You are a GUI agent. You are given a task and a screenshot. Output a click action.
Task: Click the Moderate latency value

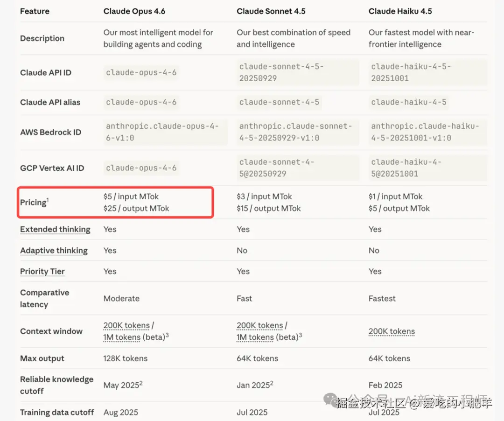pyautogui.click(x=121, y=299)
